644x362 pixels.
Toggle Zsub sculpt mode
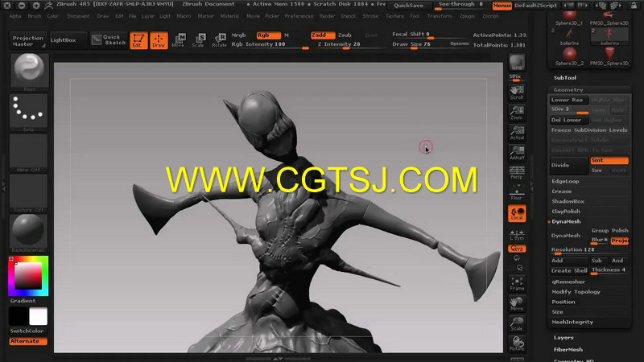pyautogui.click(x=345, y=35)
